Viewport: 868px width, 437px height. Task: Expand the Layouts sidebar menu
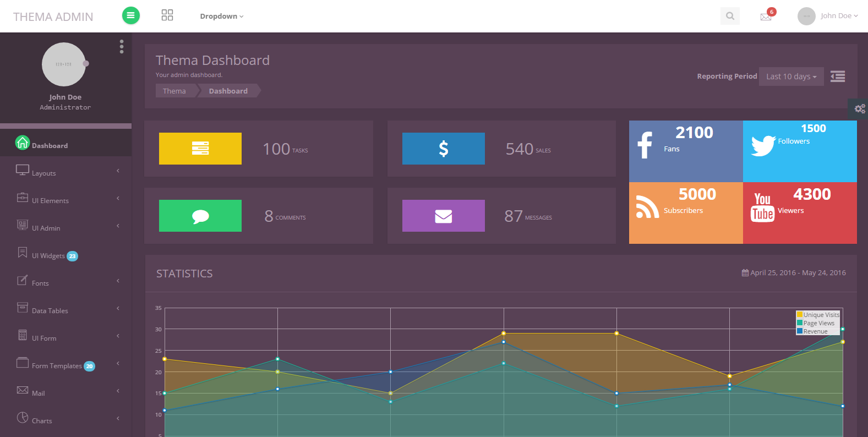tap(44, 173)
